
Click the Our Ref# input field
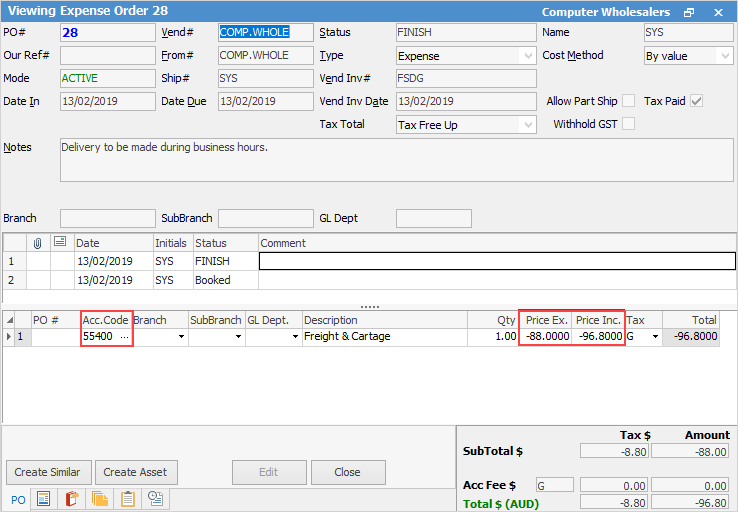click(108, 56)
